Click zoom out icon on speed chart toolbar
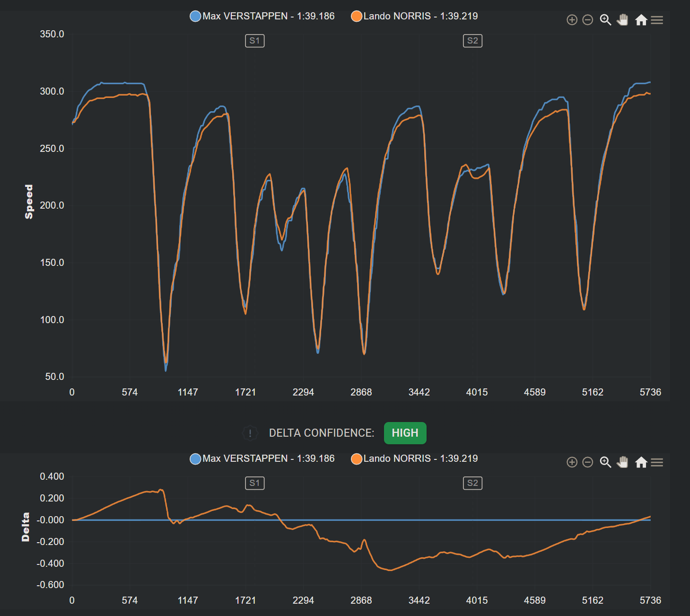The width and height of the screenshot is (690, 616). point(588,20)
